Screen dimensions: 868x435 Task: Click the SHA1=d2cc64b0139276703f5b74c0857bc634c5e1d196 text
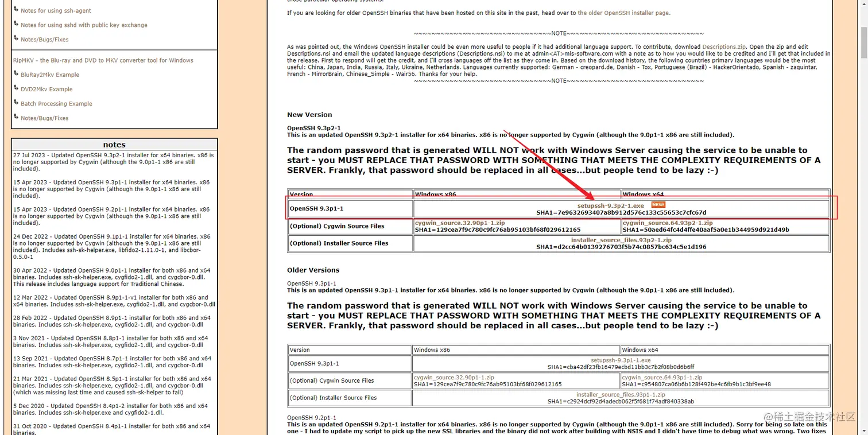[x=621, y=247]
